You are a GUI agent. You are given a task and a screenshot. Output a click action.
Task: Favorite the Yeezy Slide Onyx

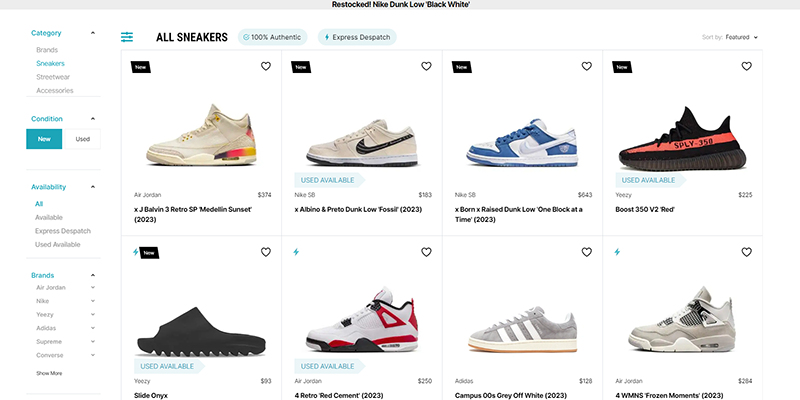(265, 252)
